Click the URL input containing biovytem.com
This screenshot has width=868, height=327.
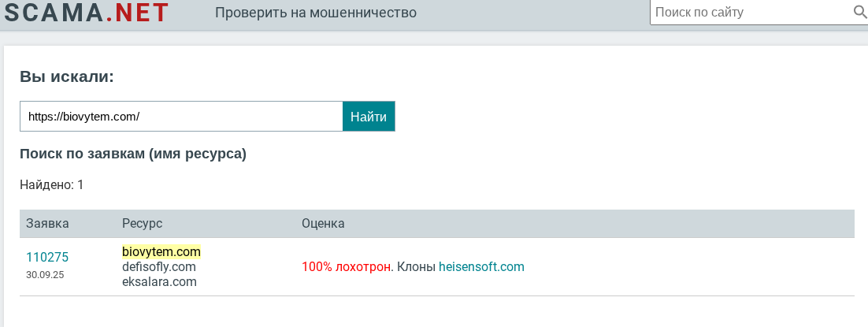pos(181,117)
